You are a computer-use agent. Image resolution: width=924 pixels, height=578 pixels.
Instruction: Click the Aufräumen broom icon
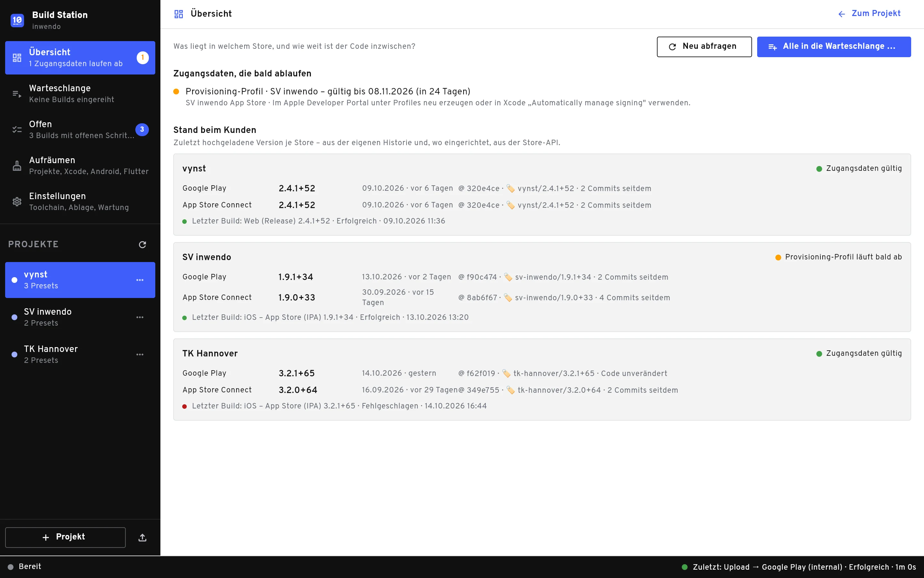17,166
